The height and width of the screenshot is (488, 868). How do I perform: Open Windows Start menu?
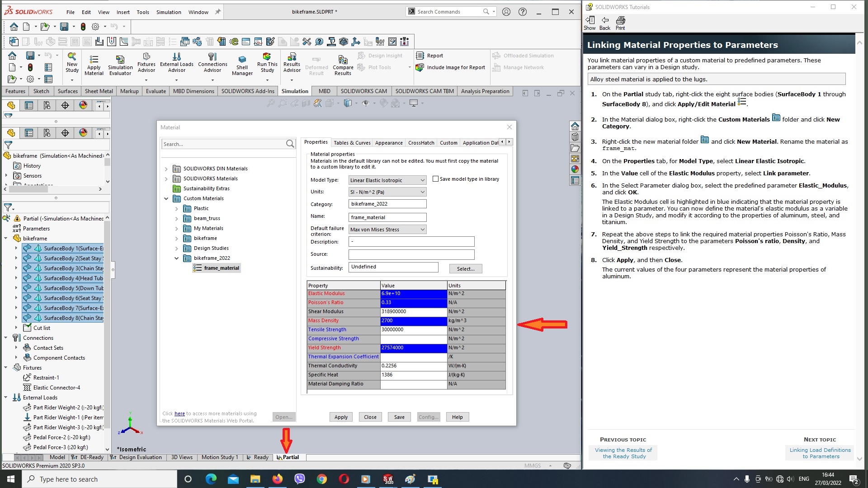point(11,479)
